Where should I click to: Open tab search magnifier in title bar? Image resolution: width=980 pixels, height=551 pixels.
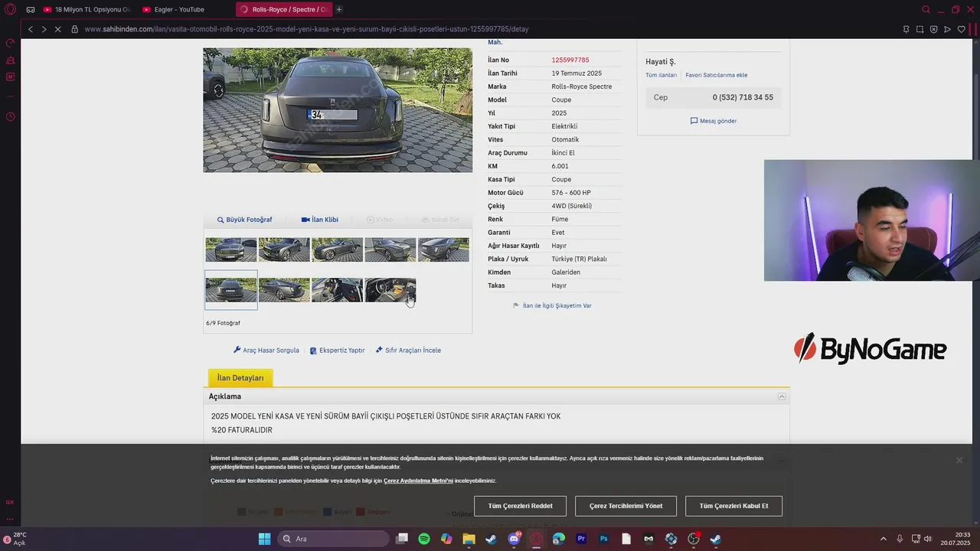pyautogui.click(x=926, y=9)
